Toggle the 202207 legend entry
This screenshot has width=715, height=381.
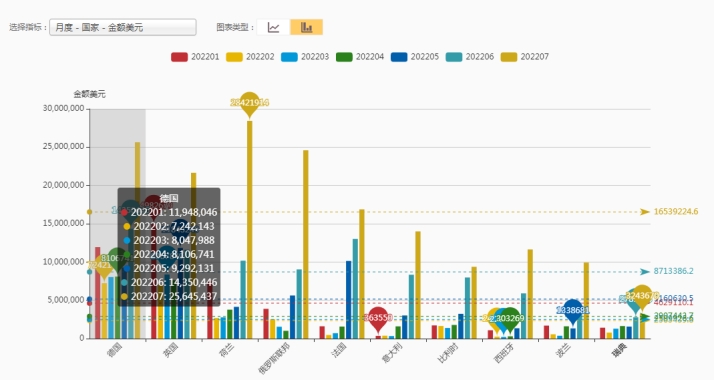click(525, 57)
